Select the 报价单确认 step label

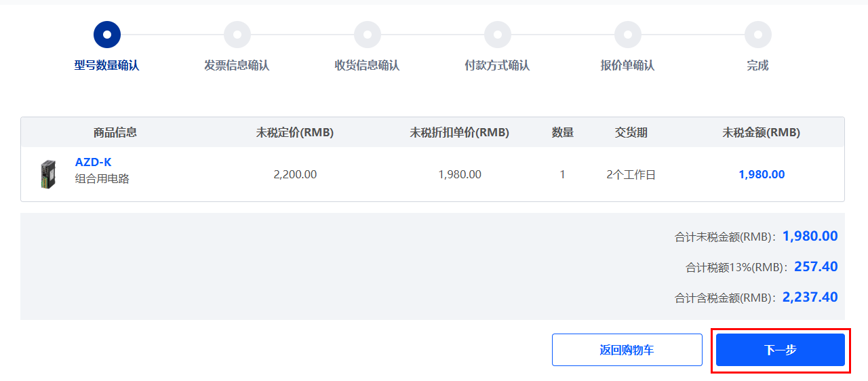[x=628, y=66]
